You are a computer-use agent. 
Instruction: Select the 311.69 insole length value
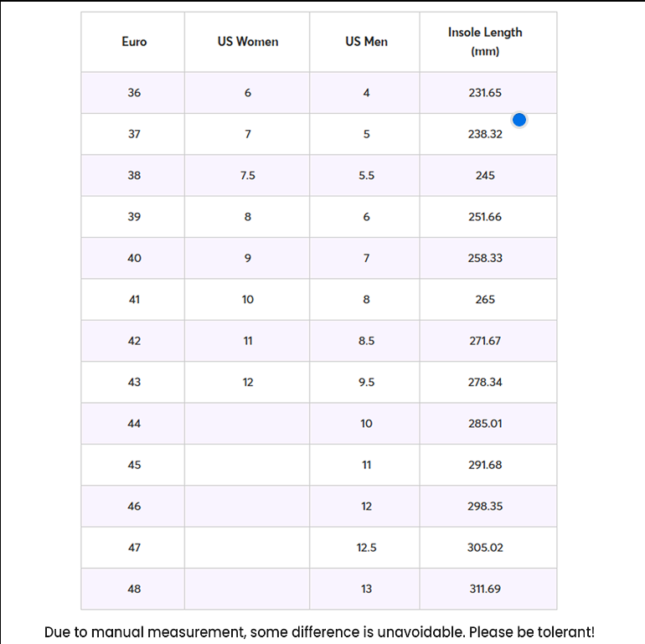pos(485,589)
